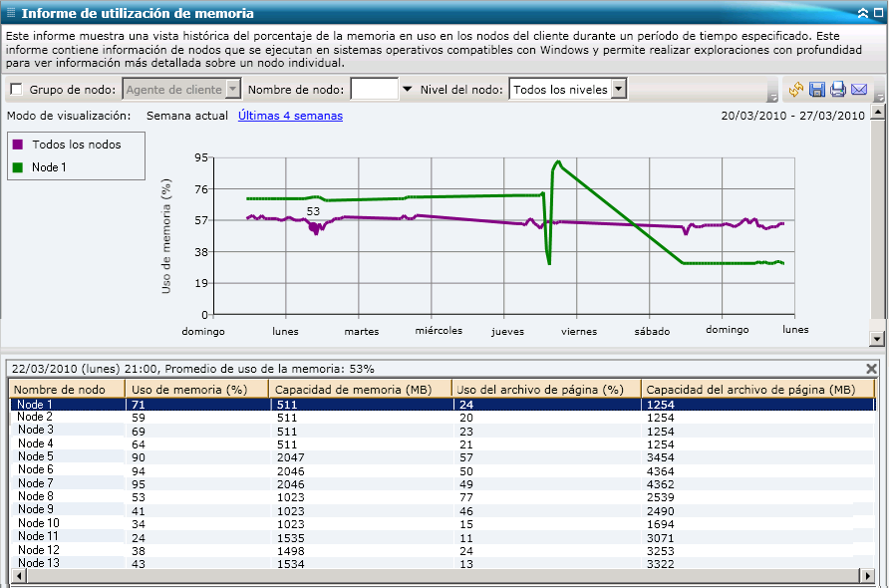889x588 pixels.
Task: Click the purple Todos los nodos legend swatch
Action: click(18, 145)
